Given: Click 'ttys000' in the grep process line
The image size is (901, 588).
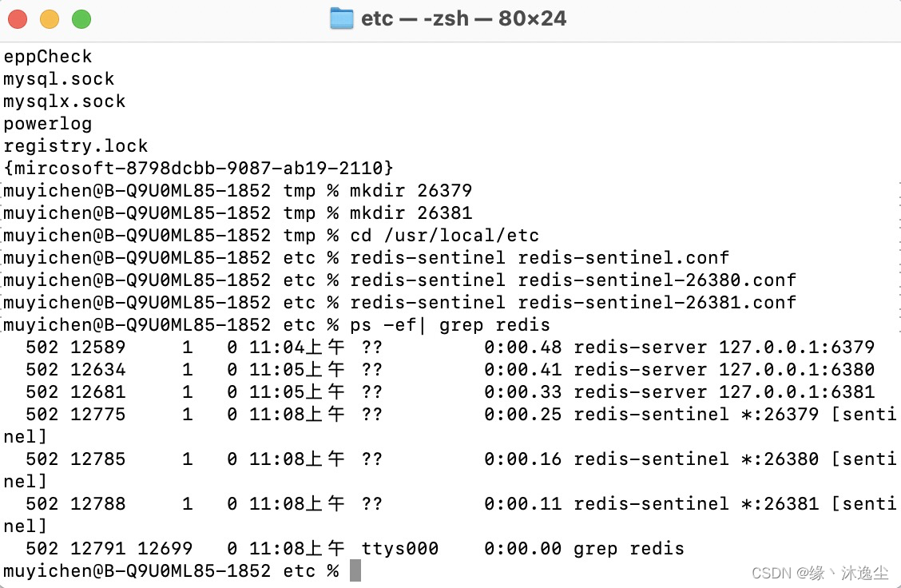Looking at the screenshot, I should pos(400,549).
